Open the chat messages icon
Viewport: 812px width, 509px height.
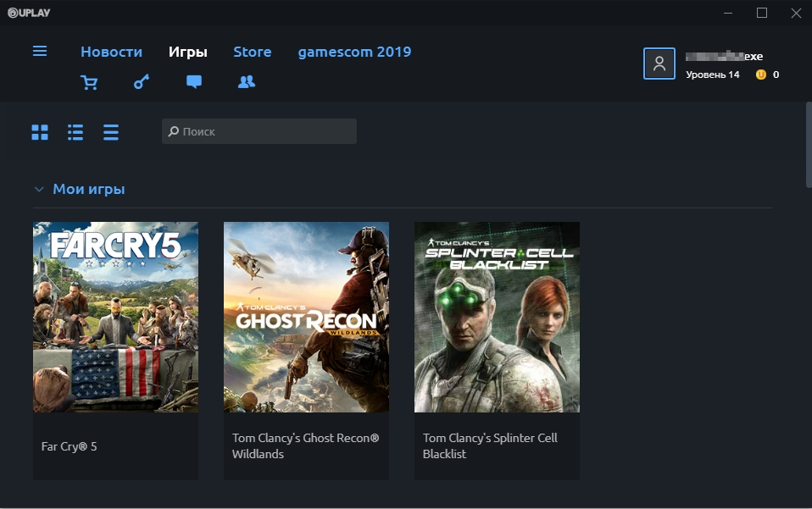pos(194,82)
